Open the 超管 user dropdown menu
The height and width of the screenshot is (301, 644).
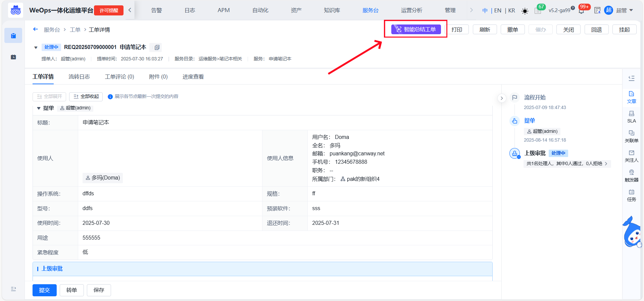[624, 10]
